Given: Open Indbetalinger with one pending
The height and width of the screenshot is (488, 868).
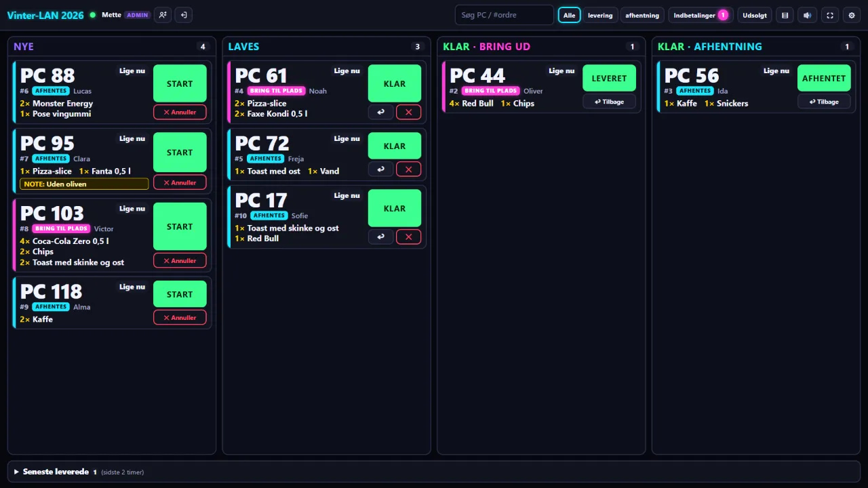Looking at the screenshot, I should click(x=701, y=15).
